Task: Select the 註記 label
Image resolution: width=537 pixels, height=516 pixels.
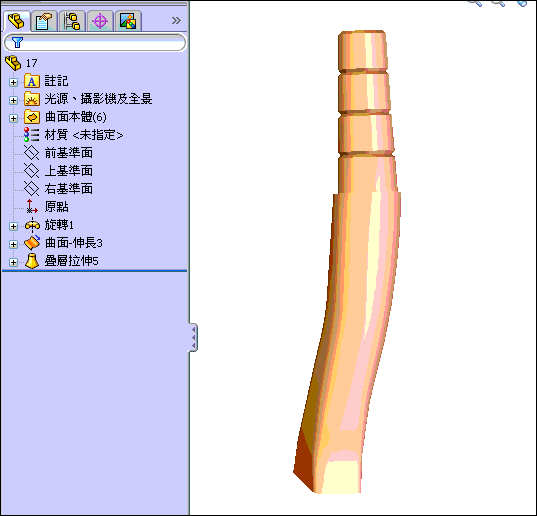Action: pos(57,81)
